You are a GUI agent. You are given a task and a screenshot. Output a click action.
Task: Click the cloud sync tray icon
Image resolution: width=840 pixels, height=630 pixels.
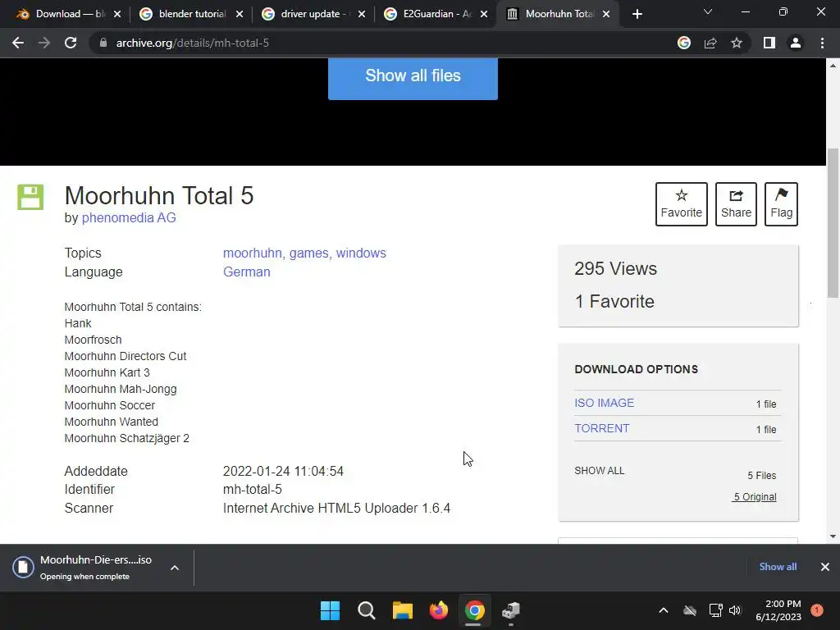point(690,610)
